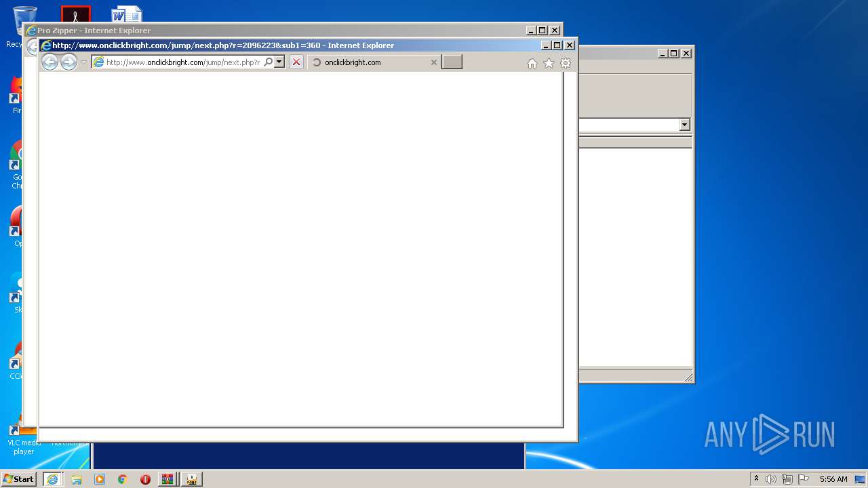Open the Start menu

click(x=18, y=479)
